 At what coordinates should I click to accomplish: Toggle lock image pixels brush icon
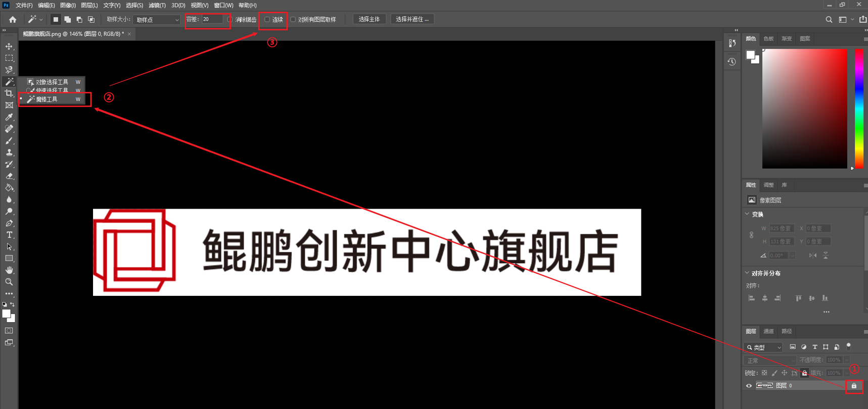(774, 373)
